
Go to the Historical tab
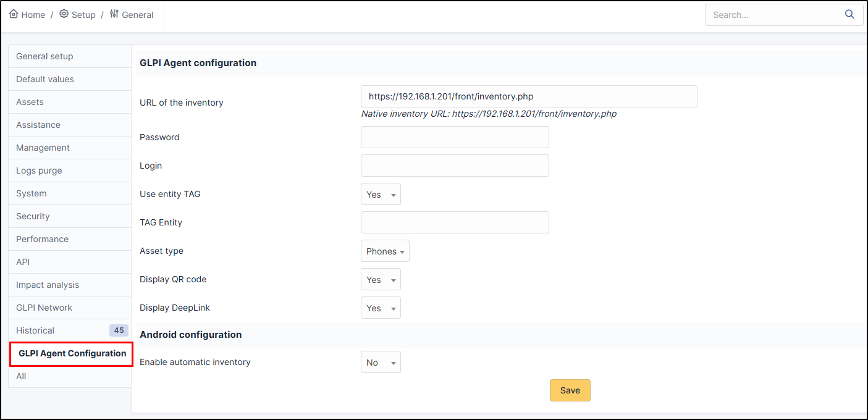tap(35, 330)
